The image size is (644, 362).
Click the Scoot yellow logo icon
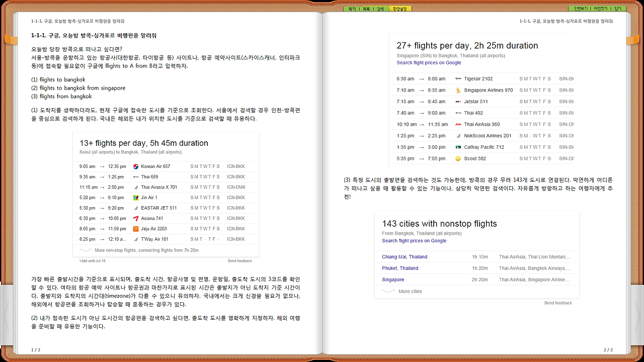(458, 158)
